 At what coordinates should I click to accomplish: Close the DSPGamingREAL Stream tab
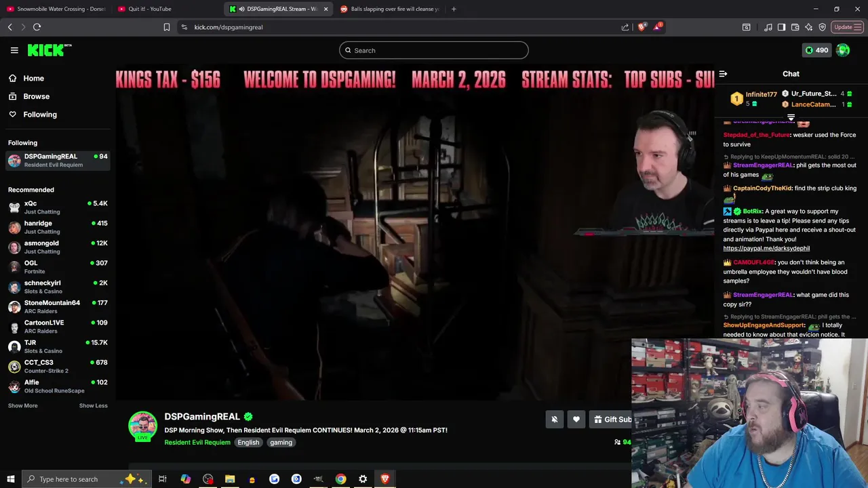(x=325, y=9)
